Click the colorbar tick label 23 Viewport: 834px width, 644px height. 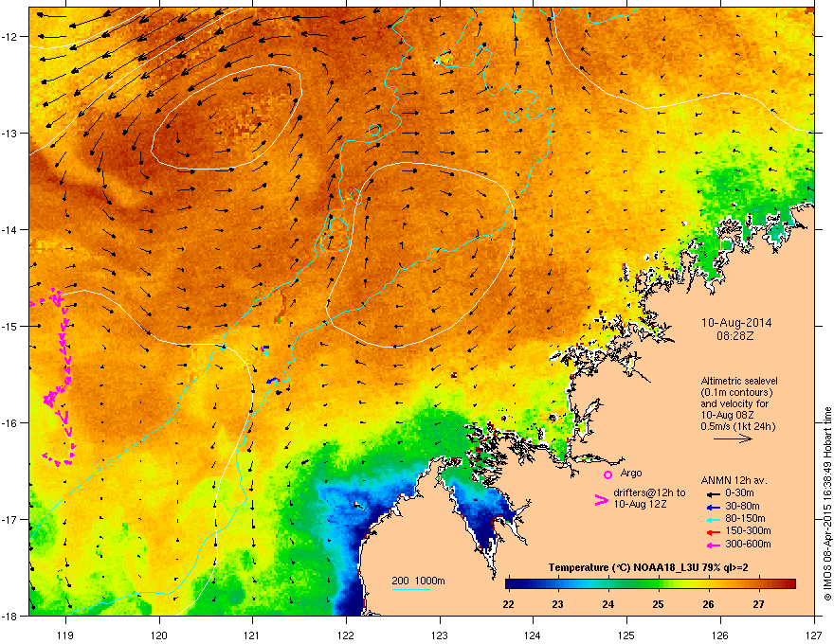(x=558, y=604)
